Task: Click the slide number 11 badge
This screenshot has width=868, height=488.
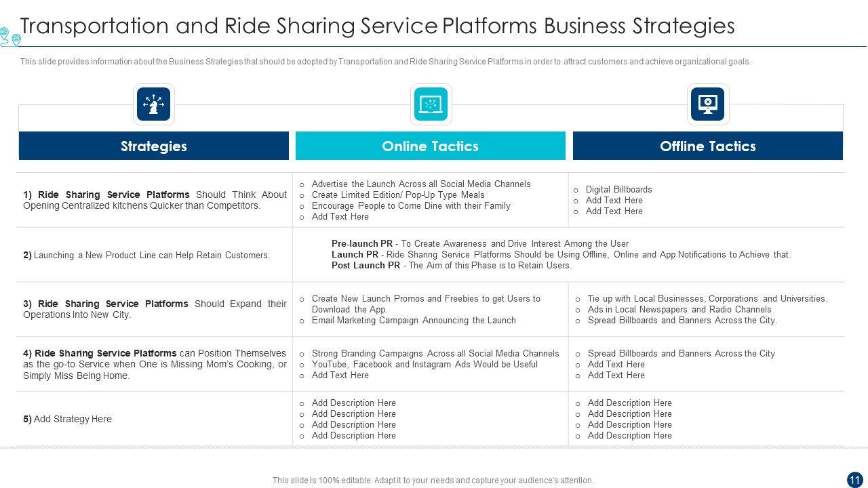Action: click(854, 480)
